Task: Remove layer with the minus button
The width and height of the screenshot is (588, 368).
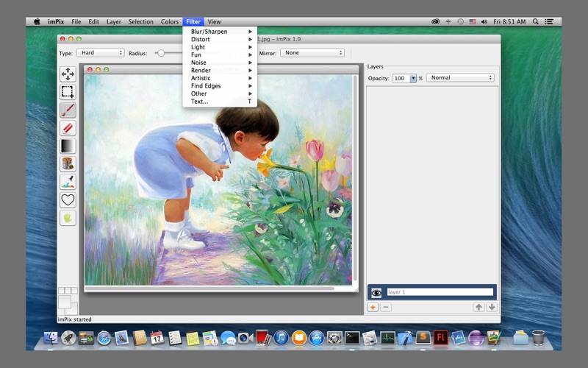Action: pos(386,307)
